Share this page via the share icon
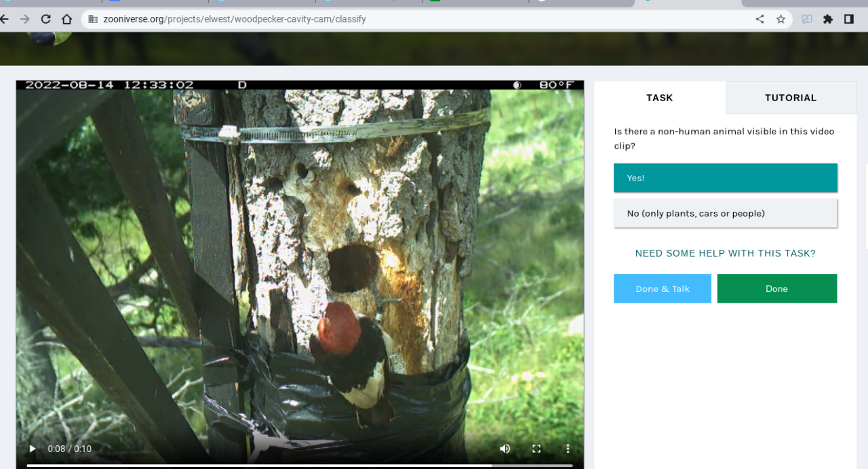Viewport: 868px width, 469px height. (760, 19)
